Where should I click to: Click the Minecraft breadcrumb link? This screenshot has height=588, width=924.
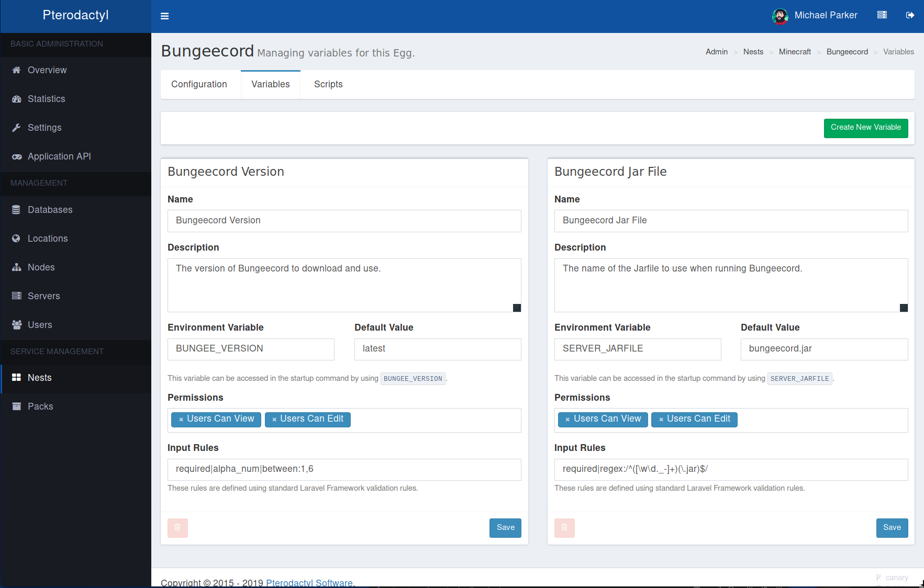tap(794, 52)
